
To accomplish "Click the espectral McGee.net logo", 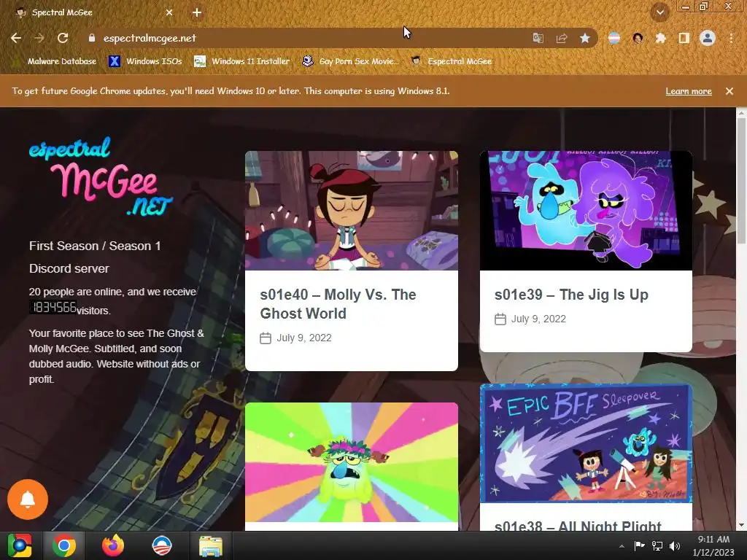I will click(x=101, y=176).
